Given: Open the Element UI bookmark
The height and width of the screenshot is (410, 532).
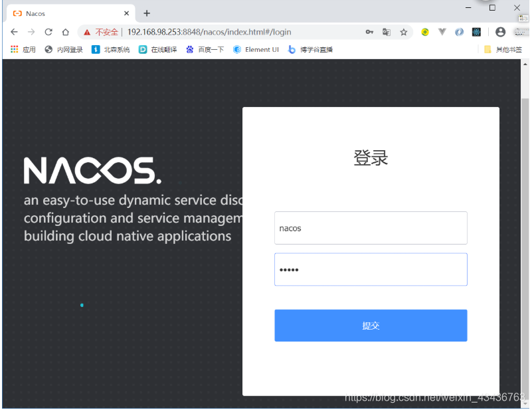Looking at the screenshot, I should (x=256, y=50).
